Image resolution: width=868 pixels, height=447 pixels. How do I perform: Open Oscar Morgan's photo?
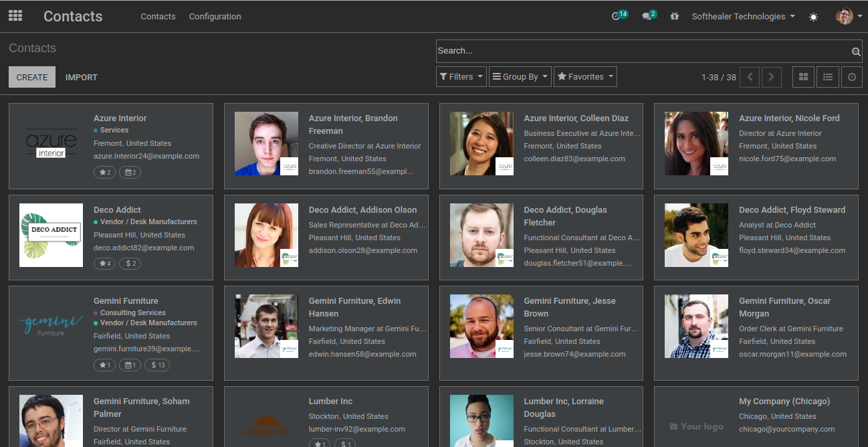[x=696, y=327]
